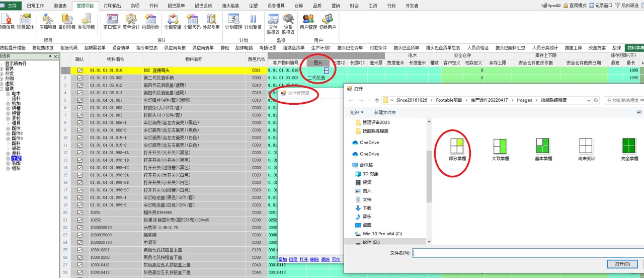The width and height of the screenshot is (644, 278).
Task: Toggle 确认 checkbox for 软胶条(大)(2件/套)
Action: [79, 108]
